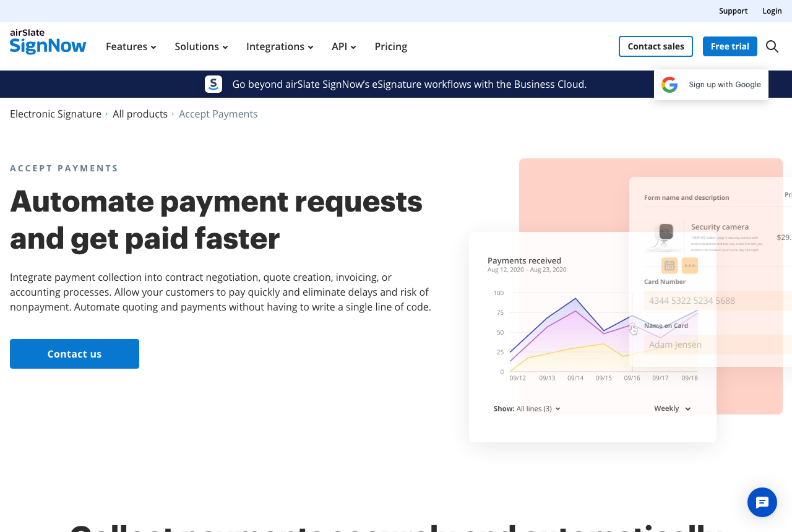Click the Contact sales button
Screen dimensions: 792x532
click(x=656, y=46)
